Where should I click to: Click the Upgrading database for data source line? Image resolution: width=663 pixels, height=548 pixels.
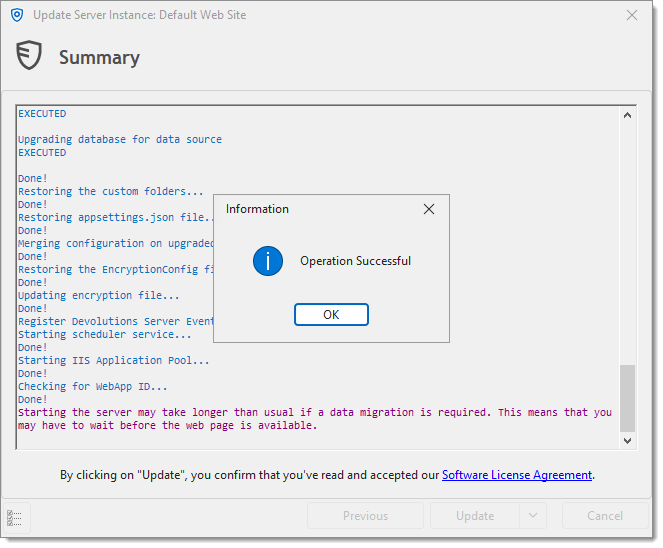pyautogui.click(x=120, y=140)
